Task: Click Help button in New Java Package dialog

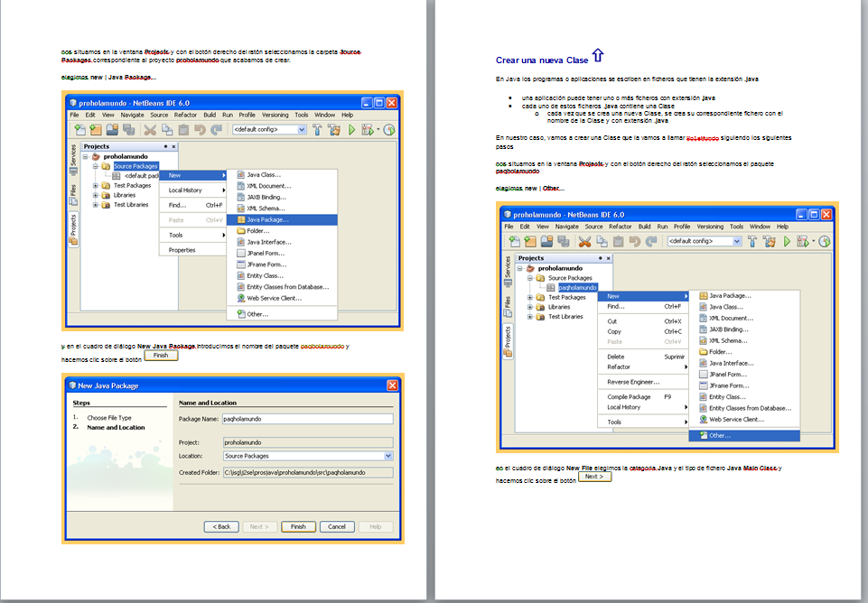Action: point(376,526)
